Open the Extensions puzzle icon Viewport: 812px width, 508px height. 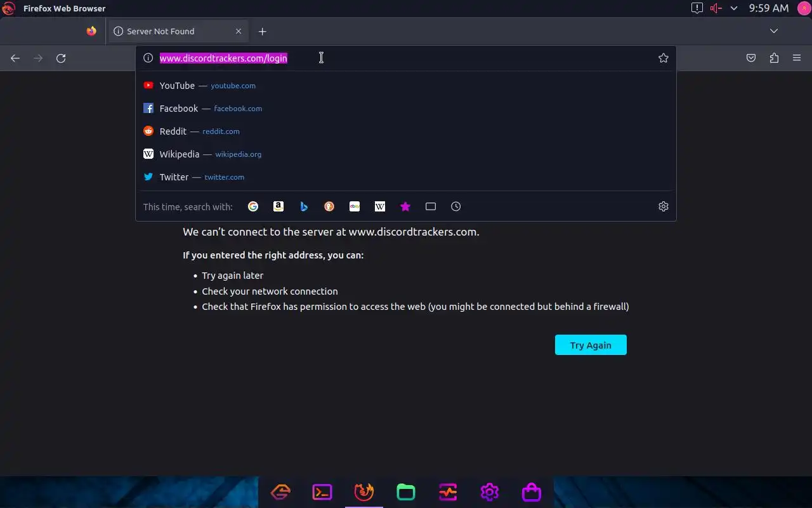click(774, 58)
